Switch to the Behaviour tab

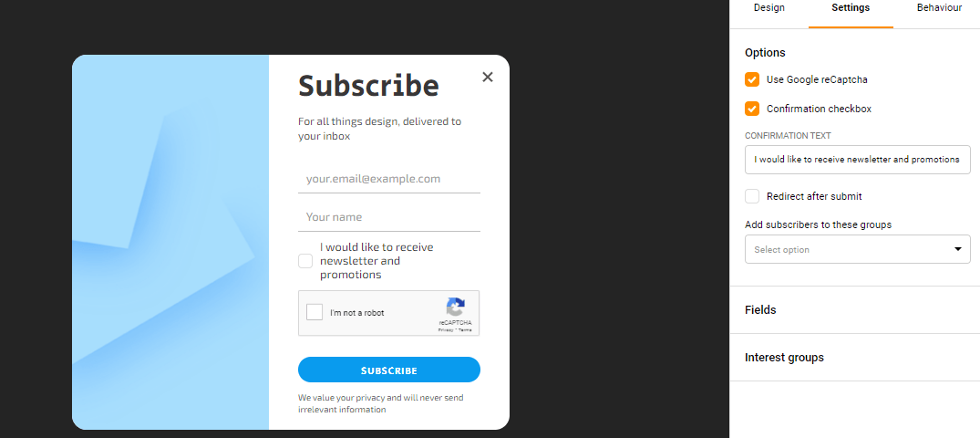(939, 8)
